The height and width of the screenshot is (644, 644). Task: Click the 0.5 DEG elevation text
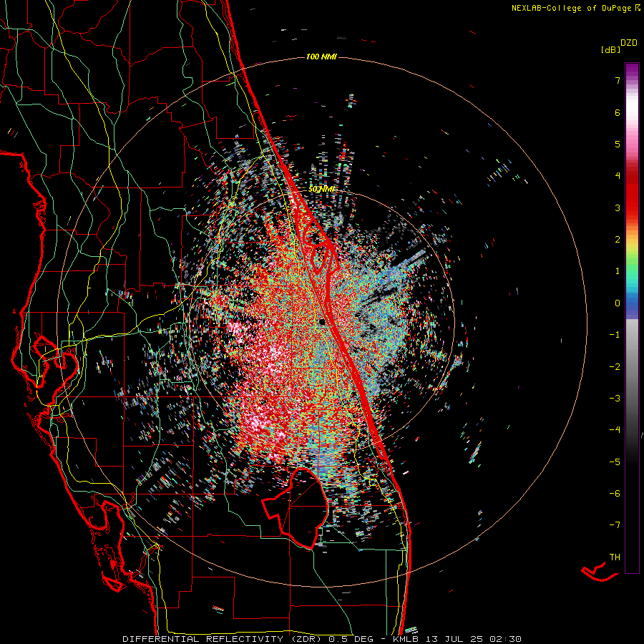coord(351,639)
